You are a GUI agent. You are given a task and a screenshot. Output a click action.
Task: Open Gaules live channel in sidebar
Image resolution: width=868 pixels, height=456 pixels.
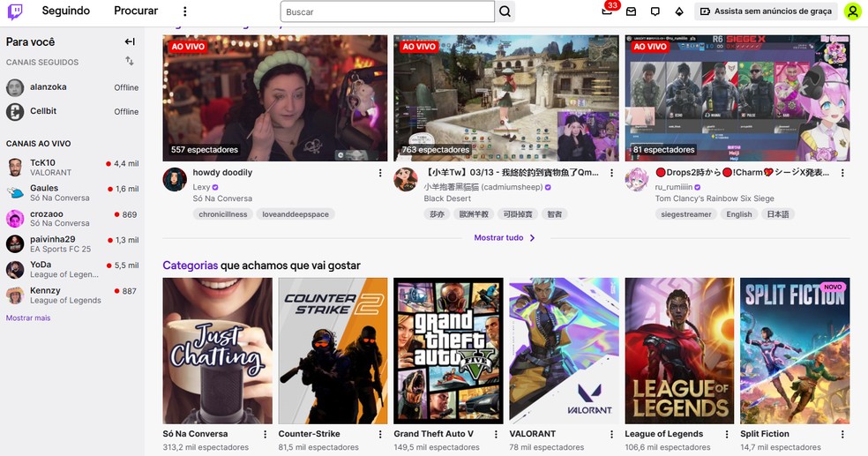pos(72,192)
